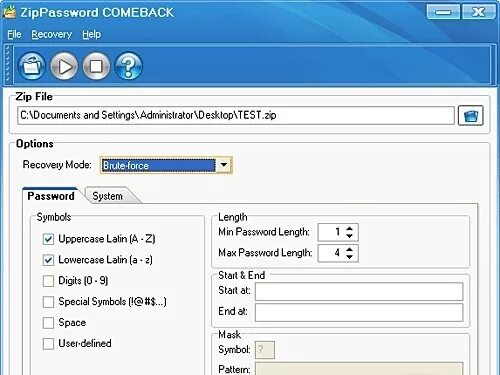Increase Min Password Length with up arrow
The height and width of the screenshot is (375, 500).
[349, 229]
